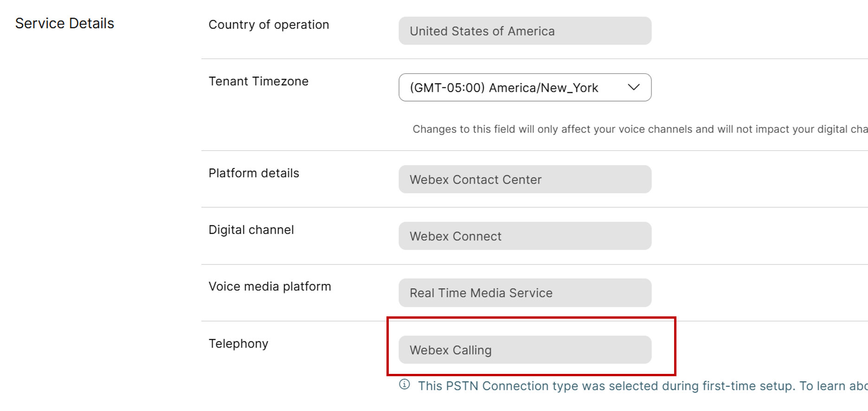Click the Voice media platform label

click(x=270, y=286)
